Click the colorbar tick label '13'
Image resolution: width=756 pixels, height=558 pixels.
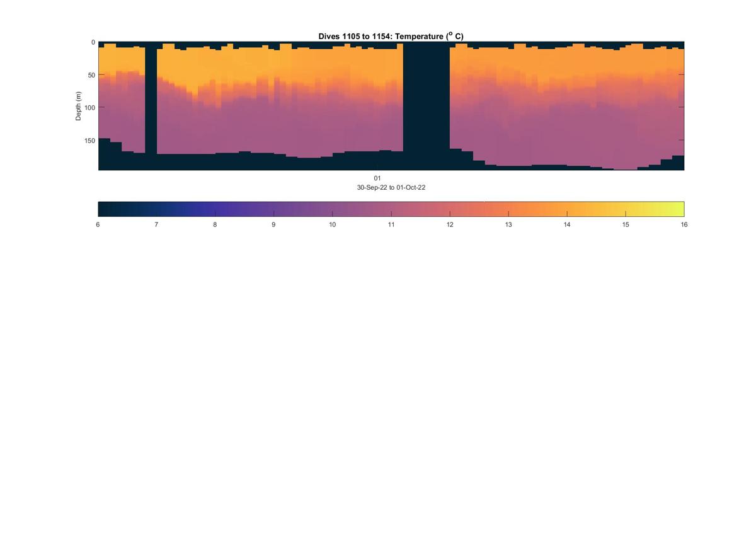point(508,224)
